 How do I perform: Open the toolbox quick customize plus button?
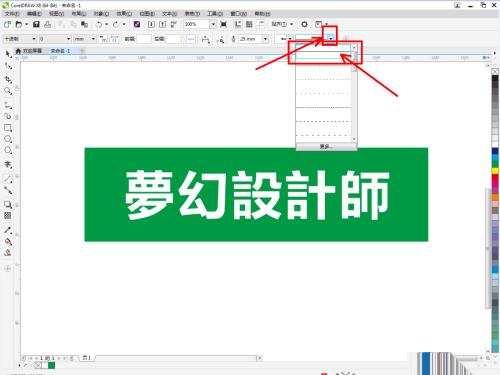8,268
